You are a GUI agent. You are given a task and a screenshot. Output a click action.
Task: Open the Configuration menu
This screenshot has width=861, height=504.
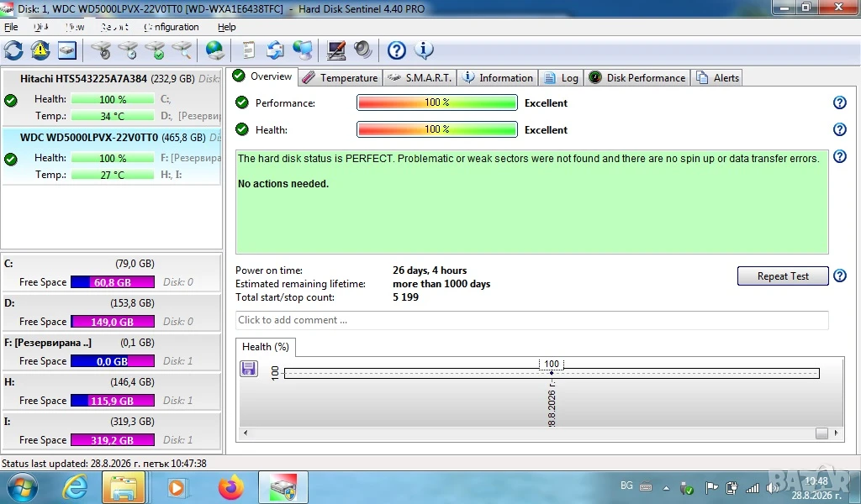click(172, 27)
